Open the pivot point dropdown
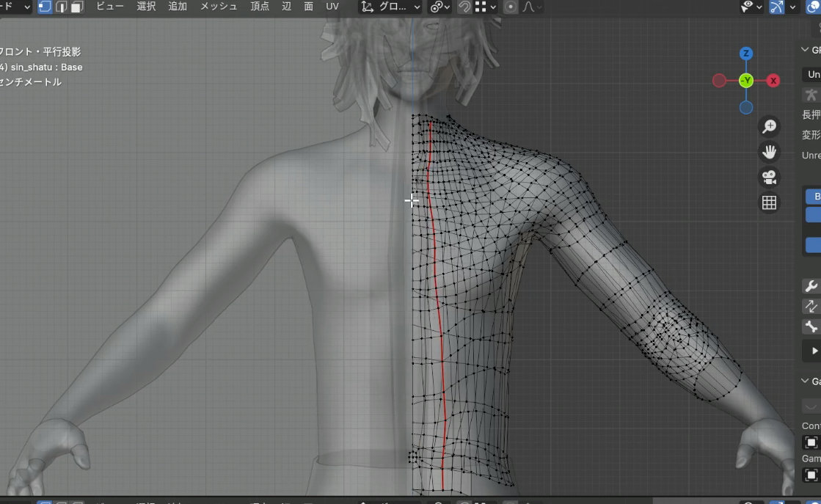Viewport: 821px width, 504px height. tap(439, 7)
